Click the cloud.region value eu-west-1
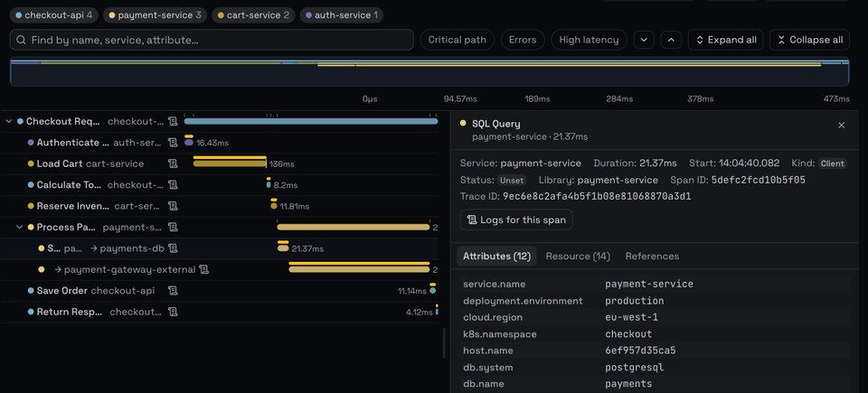 pos(631,317)
